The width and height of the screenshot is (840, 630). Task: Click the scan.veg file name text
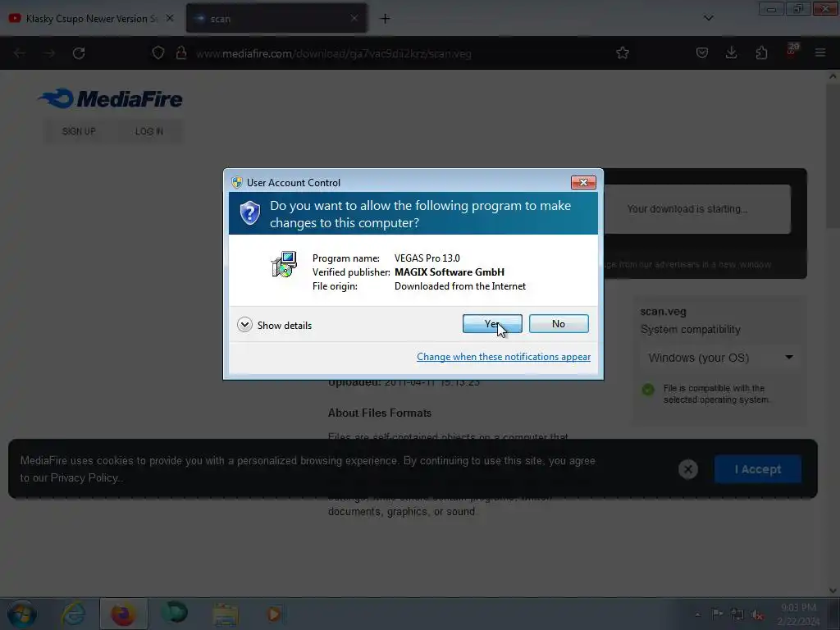[663, 311]
